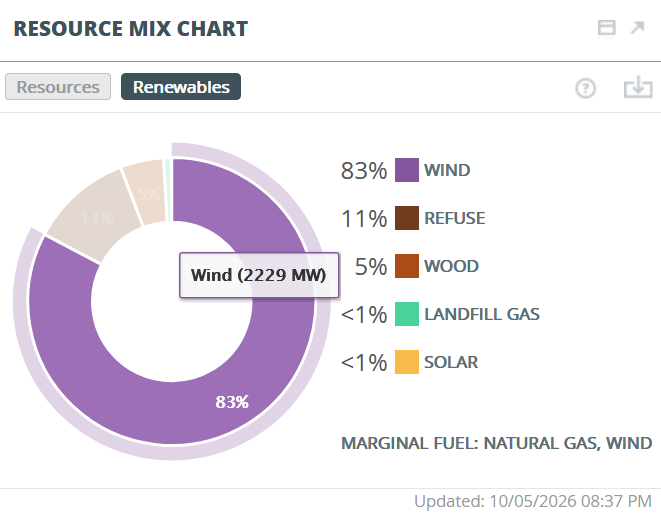Select the Renewables tab

181,87
